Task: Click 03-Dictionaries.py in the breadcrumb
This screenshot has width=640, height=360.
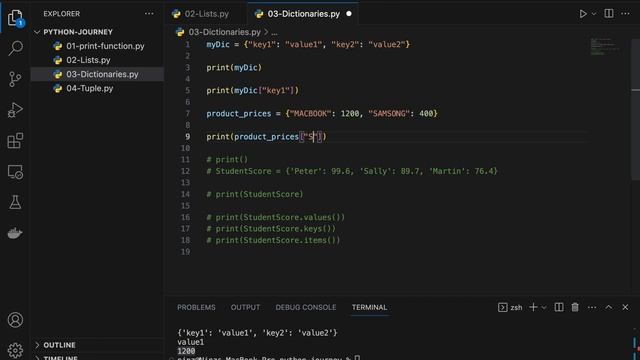Action: point(224,32)
